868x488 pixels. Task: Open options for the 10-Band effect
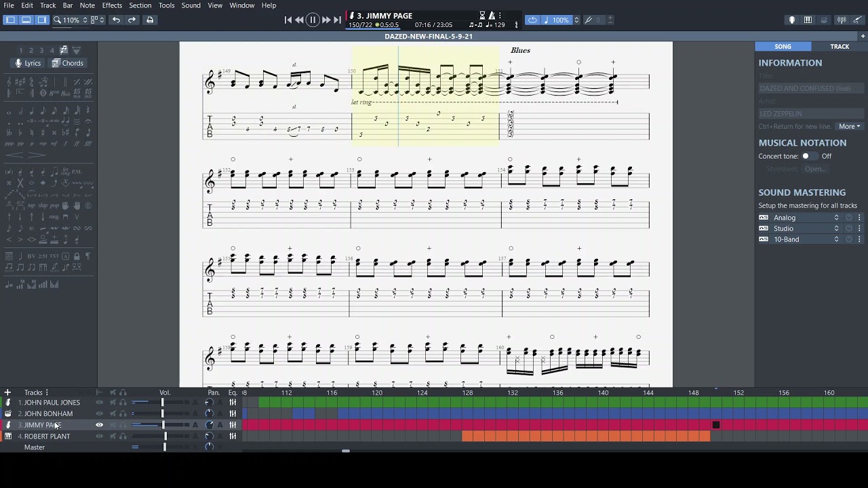(x=859, y=239)
